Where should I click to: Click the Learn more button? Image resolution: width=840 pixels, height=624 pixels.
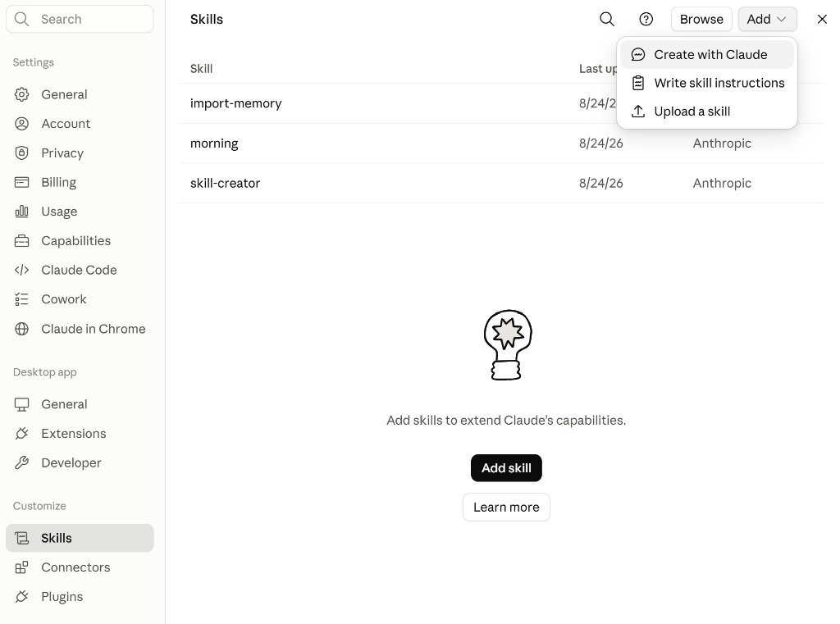pyautogui.click(x=506, y=508)
